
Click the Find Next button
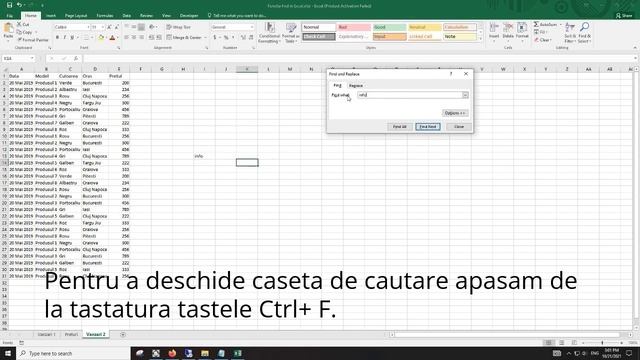click(x=428, y=127)
